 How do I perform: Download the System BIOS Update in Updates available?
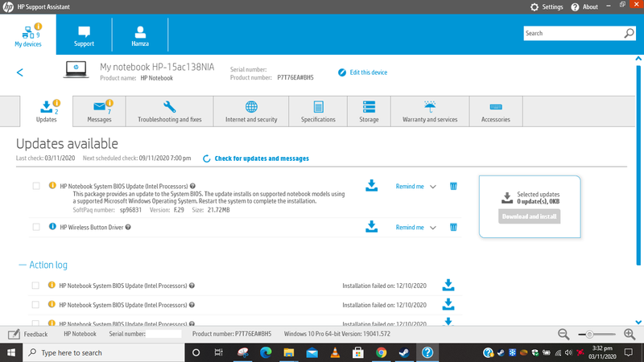tap(371, 186)
